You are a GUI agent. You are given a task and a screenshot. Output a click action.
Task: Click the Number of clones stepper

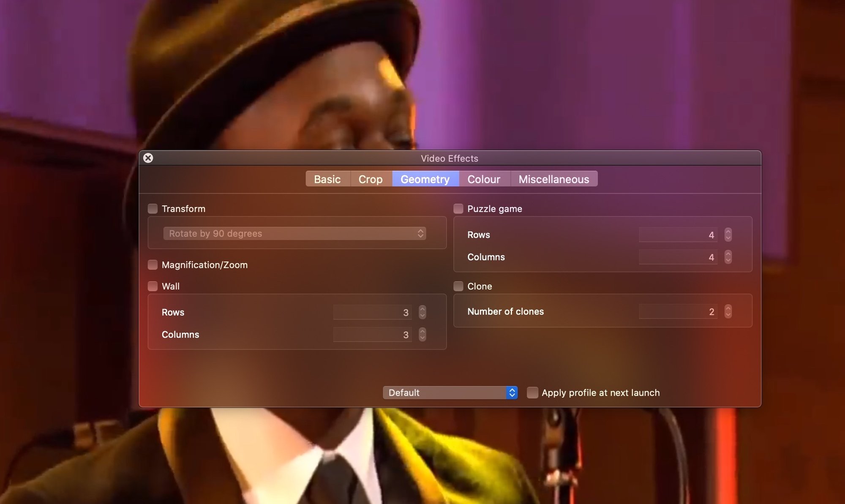pyautogui.click(x=728, y=312)
